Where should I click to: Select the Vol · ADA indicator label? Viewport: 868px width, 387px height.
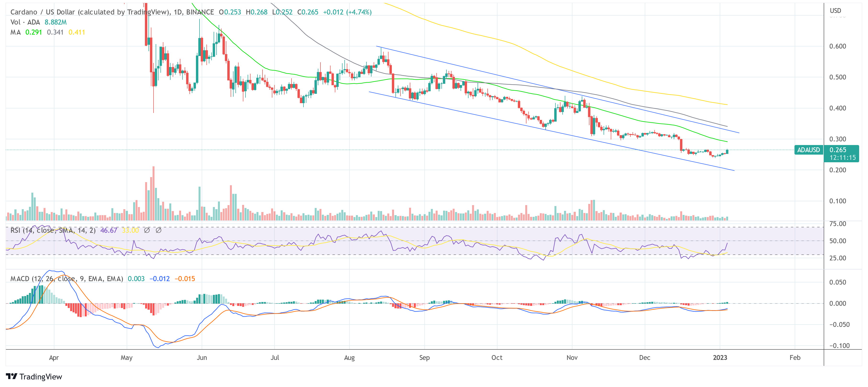point(25,22)
